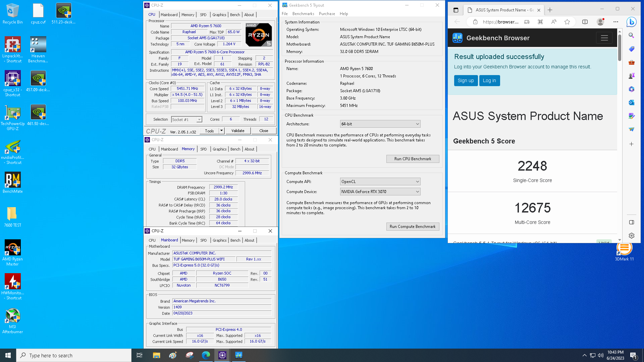644x362 pixels.
Task: Click Run CPU Benchmark button
Action: click(413, 159)
